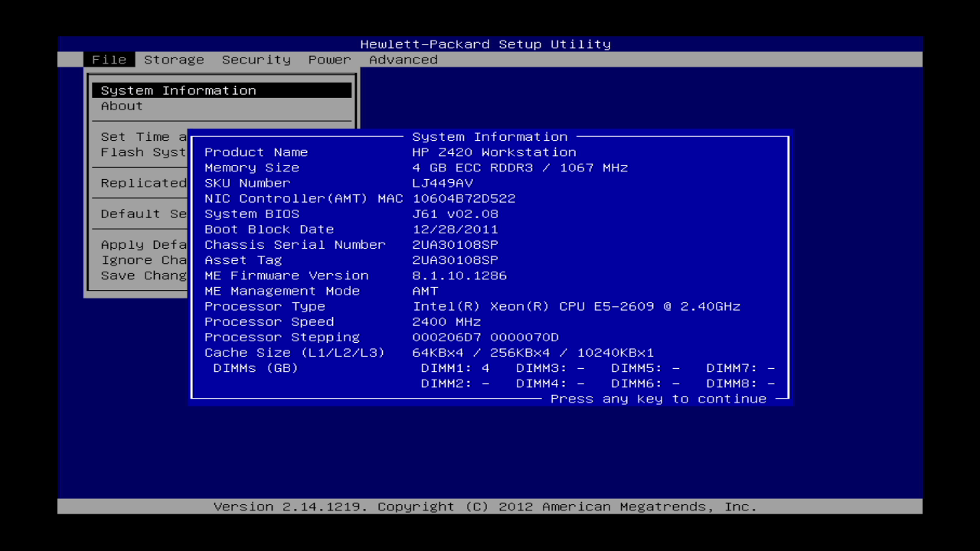This screenshot has height=551, width=980.
Task: Click '4 GB ECC RDDR3 / 1067 MHz' value
Action: [520, 168]
